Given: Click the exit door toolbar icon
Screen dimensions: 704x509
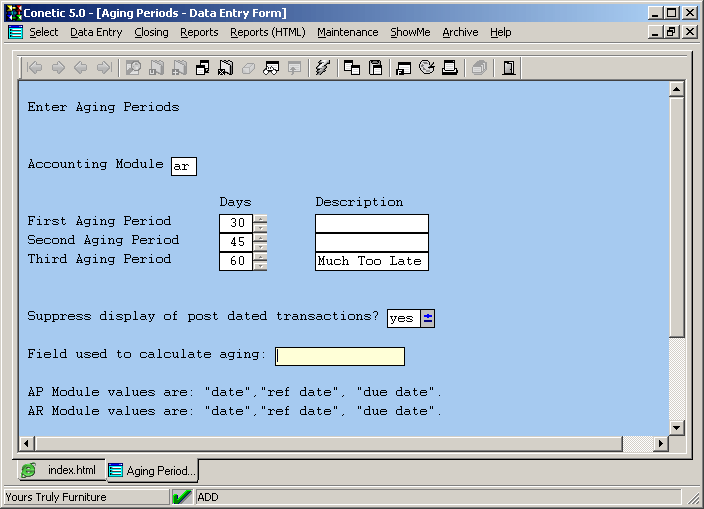Looking at the screenshot, I should [x=509, y=68].
